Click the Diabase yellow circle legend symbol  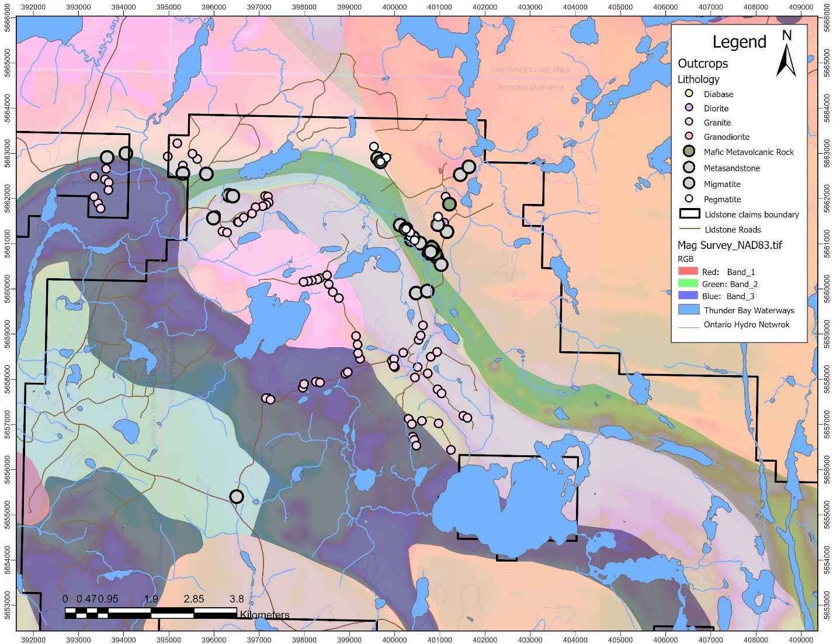click(x=689, y=94)
